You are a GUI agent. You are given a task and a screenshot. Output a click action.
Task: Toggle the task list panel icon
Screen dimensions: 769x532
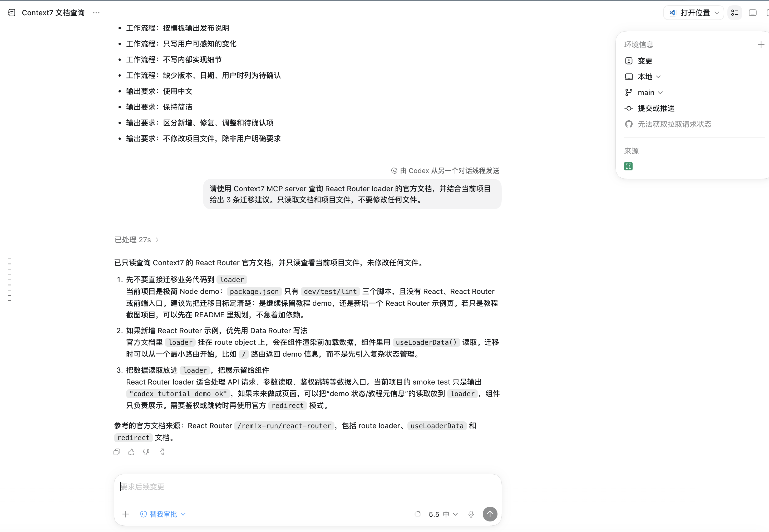[x=735, y=13]
